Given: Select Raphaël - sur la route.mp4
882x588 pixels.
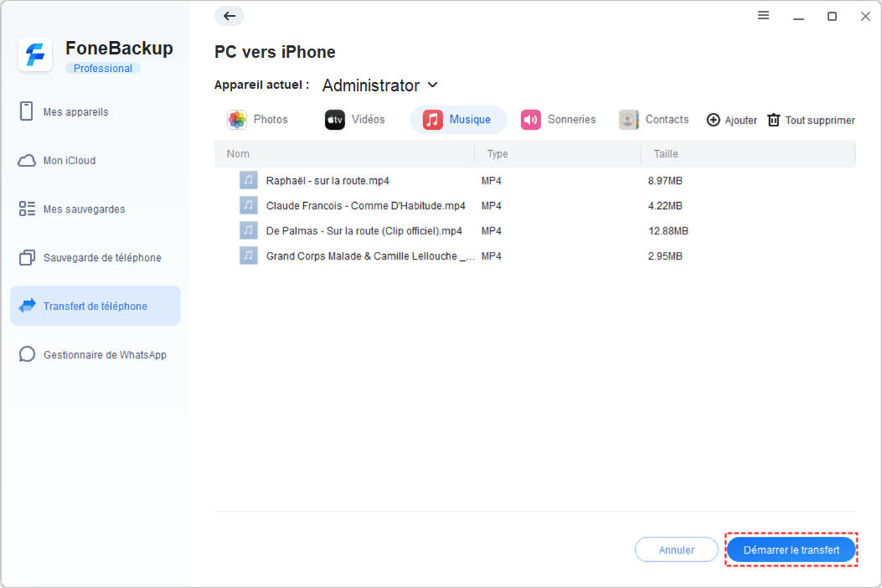Looking at the screenshot, I should pos(328,181).
